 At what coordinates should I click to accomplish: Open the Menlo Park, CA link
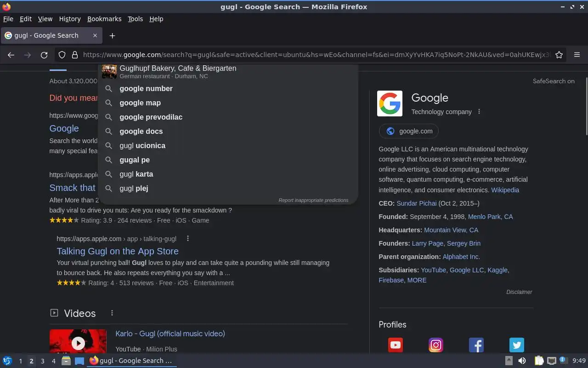[x=490, y=216]
